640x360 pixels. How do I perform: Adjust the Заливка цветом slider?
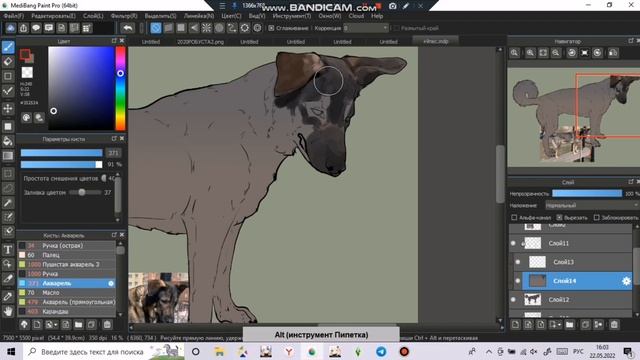[x=85, y=192]
